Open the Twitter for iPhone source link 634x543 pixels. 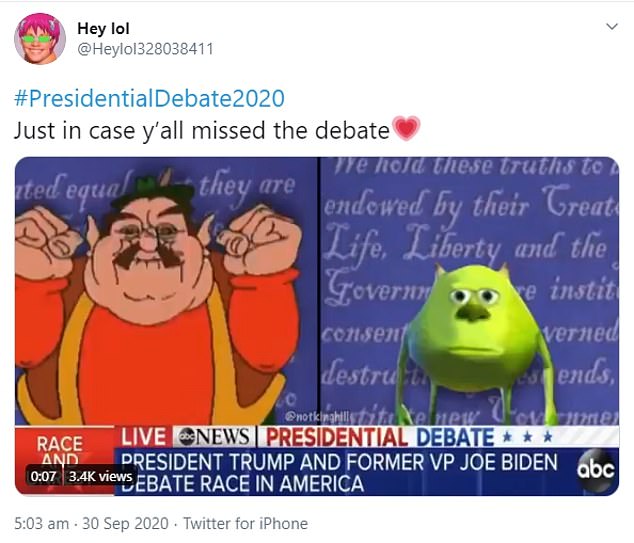click(x=245, y=523)
